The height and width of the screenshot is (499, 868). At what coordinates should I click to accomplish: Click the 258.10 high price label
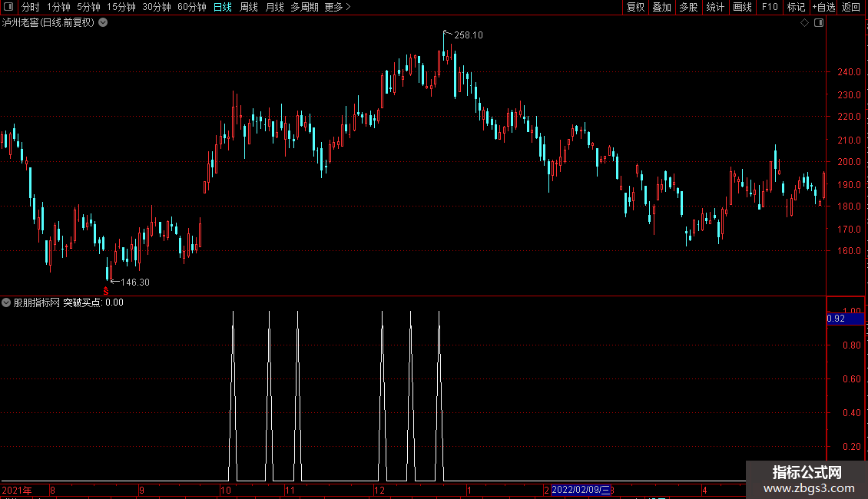pyautogui.click(x=469, y=35)
